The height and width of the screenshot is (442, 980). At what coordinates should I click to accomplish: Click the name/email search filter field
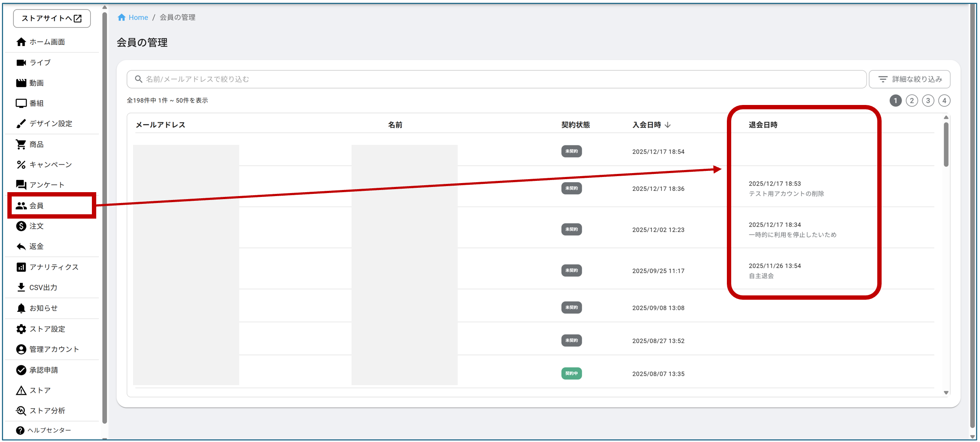tap(496, 79)
